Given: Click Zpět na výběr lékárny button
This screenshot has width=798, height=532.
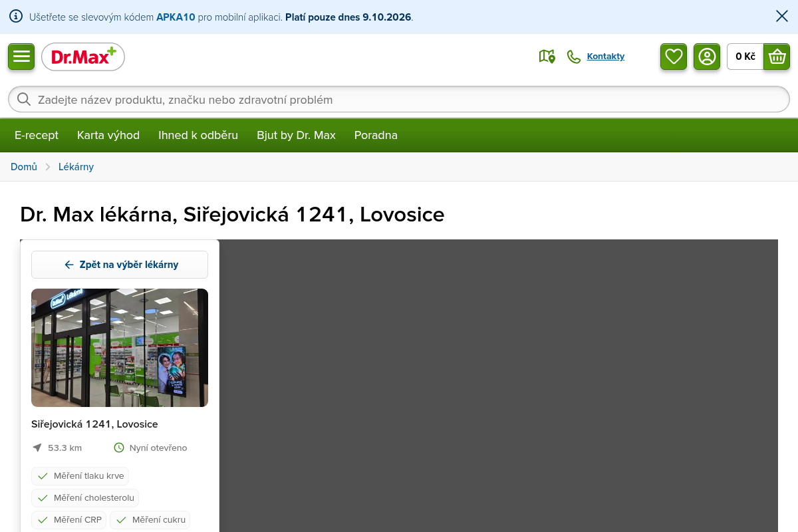Looking at the screenshot, I should click(x=120, y=265).
